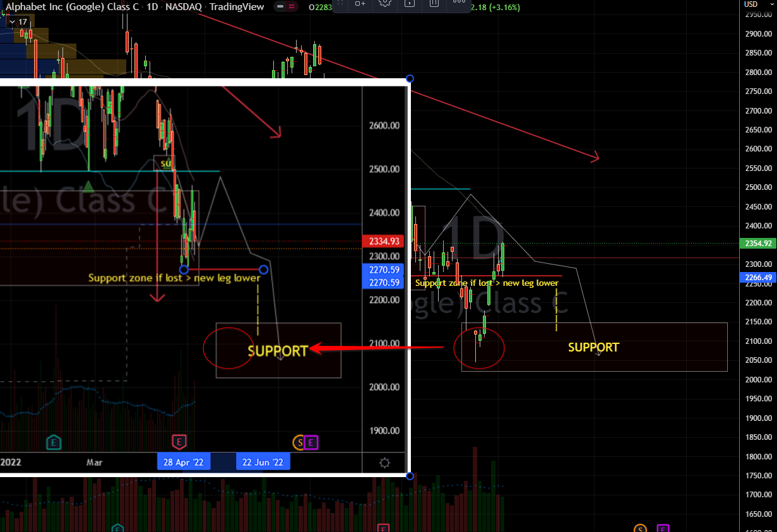Open the three-dots more options menu
The height and width of the screenshot is (532, 777).
(x=459, y=3)
